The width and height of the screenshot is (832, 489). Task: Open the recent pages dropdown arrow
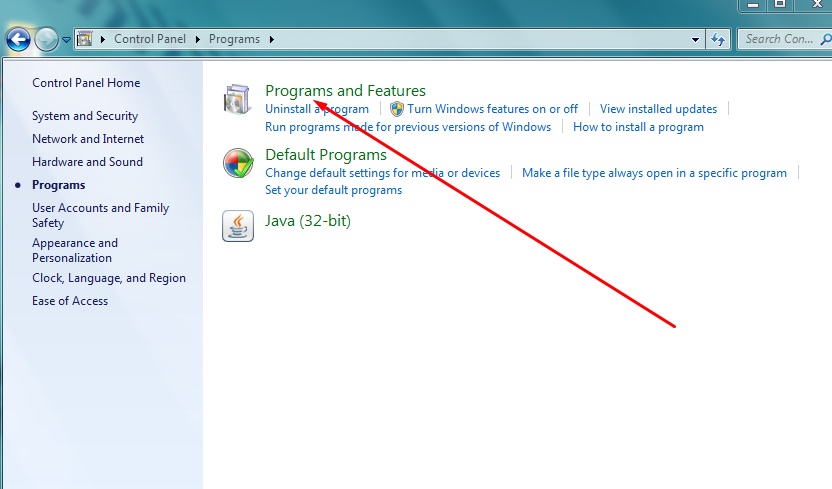click(x=66, y=40)
